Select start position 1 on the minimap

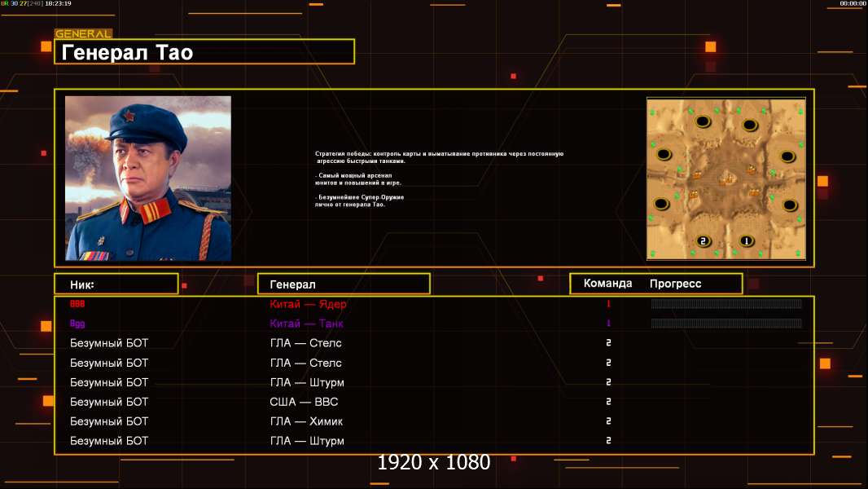coord(746,241)
